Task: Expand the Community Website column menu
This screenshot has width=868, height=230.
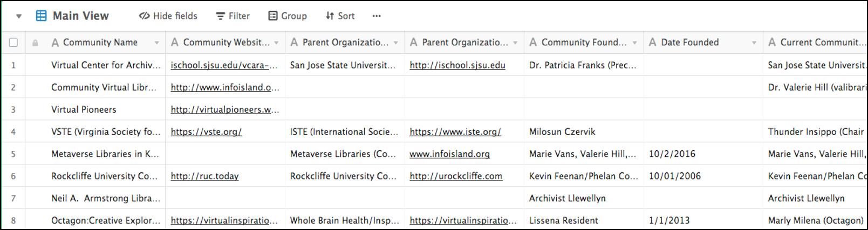Action: tap(276, 43)
